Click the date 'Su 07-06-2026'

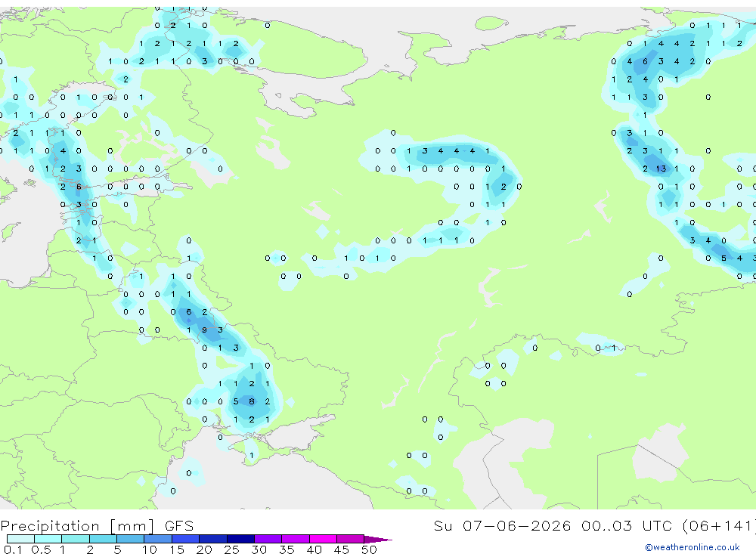(502, 525)
